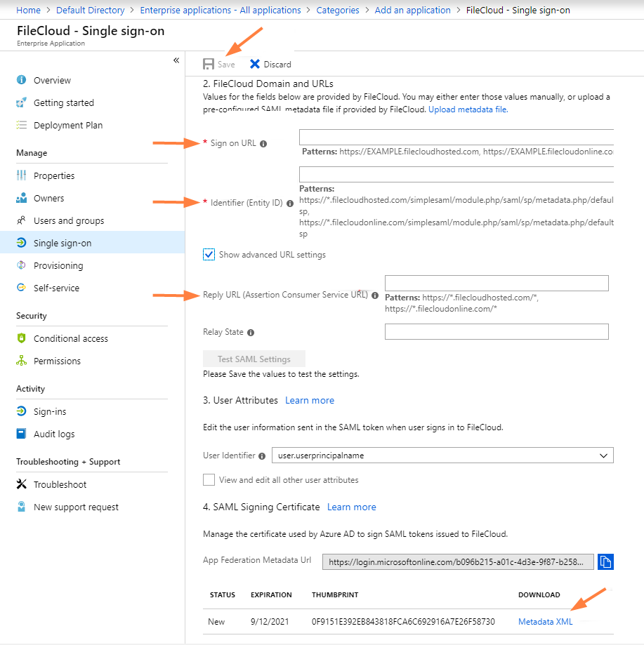
Task: Download the Metadata XML certificate
Action: tap(545, 622)
